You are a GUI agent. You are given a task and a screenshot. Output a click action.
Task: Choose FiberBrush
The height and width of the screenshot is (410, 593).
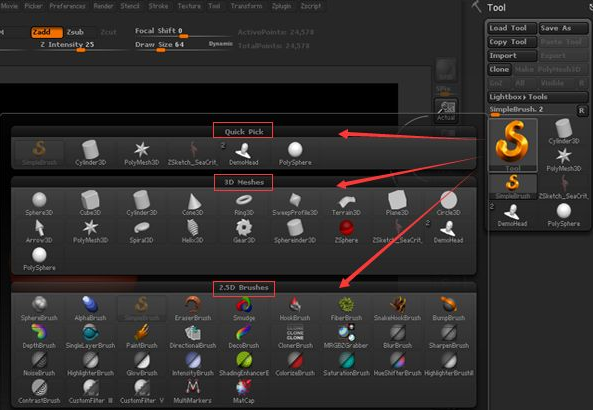[x=346, y=309]
